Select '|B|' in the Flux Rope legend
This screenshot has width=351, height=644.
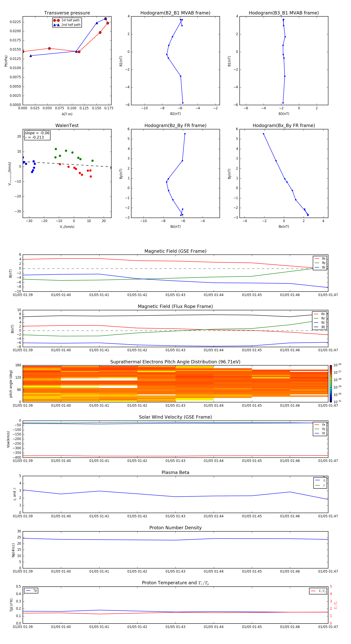point(320,327)
